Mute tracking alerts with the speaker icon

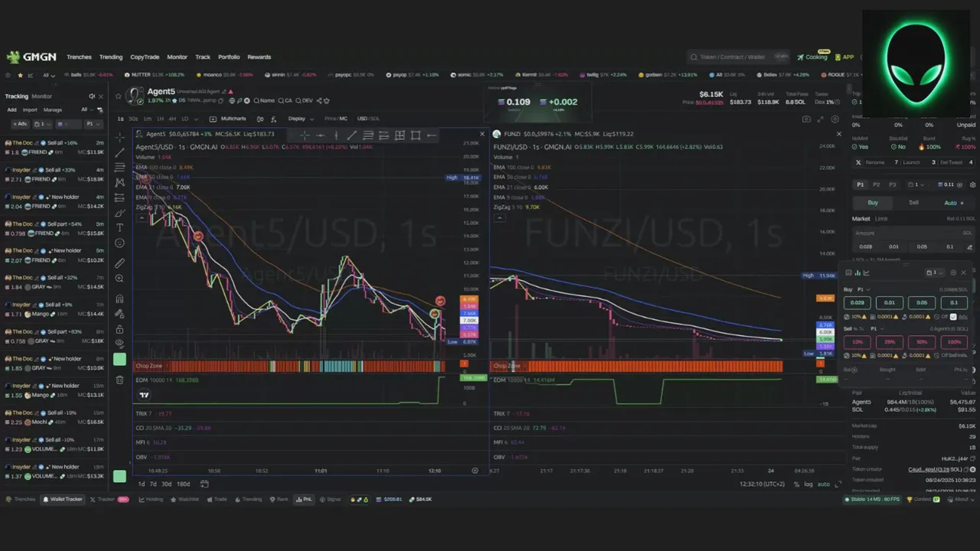[x=92, y=96]
